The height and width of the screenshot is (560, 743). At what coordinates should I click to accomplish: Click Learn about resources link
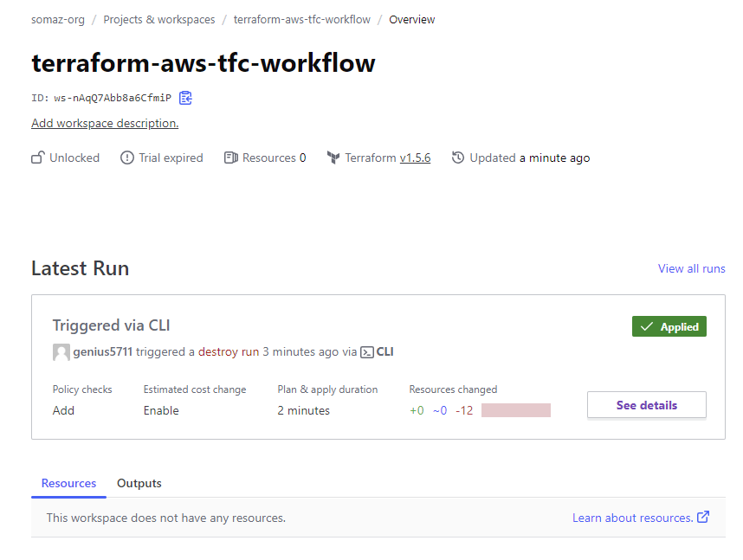[633, 518]
